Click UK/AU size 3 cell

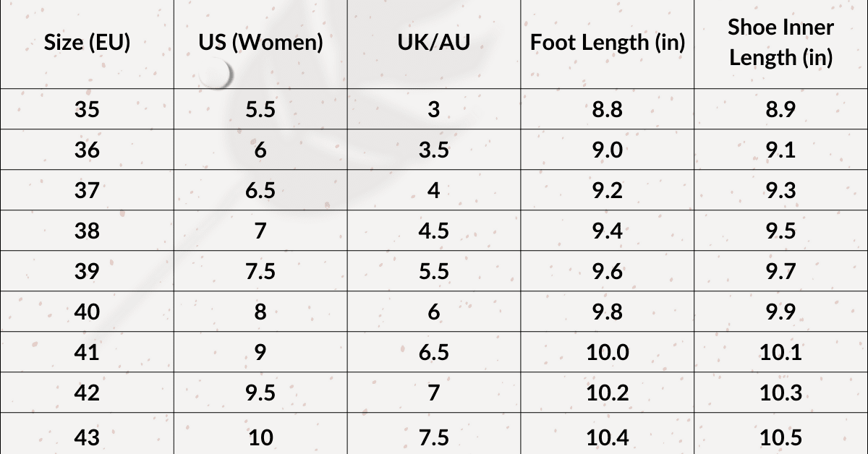(x=434, y=110)
